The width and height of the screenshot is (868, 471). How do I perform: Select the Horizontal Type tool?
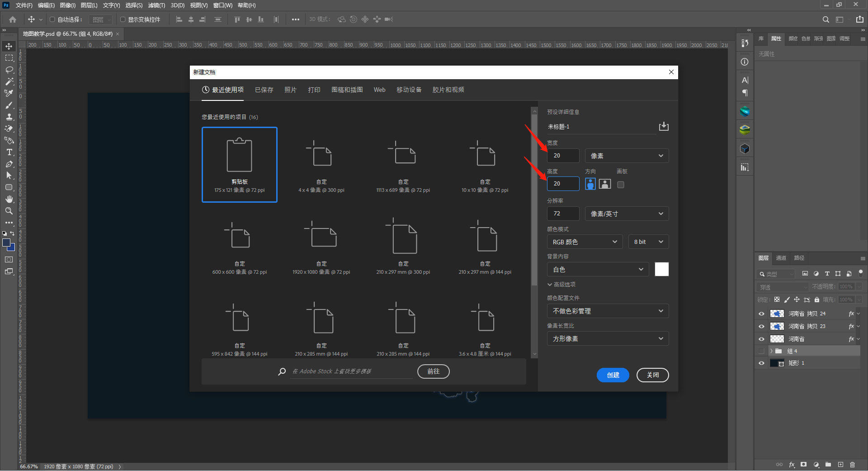click(9, 152)
